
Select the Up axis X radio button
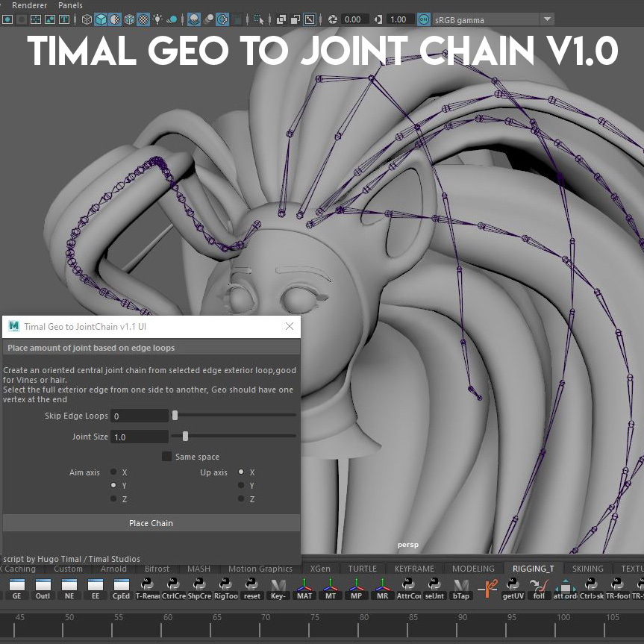click(241, 472)
